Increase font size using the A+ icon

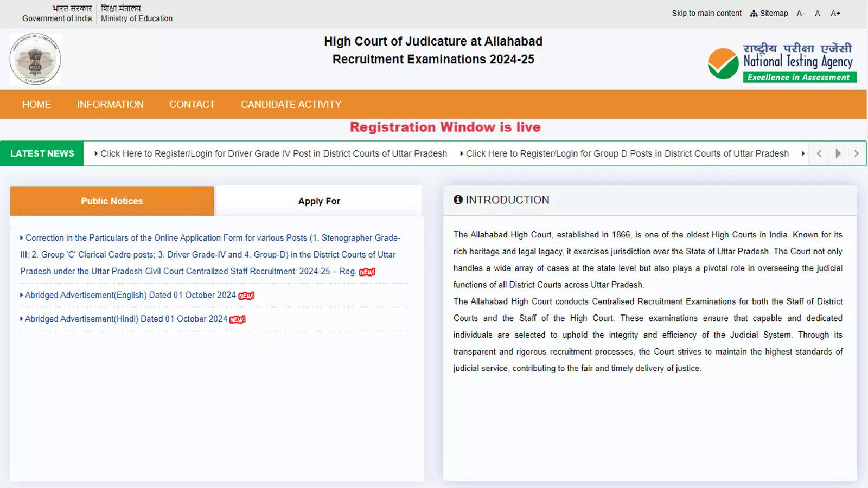point(835,13)
